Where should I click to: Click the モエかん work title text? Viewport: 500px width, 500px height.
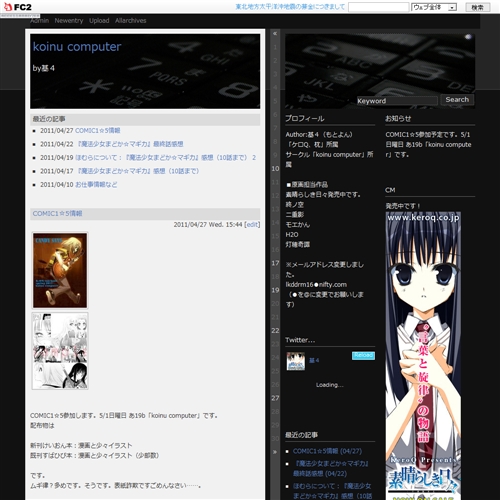click(x=298, y=225)
